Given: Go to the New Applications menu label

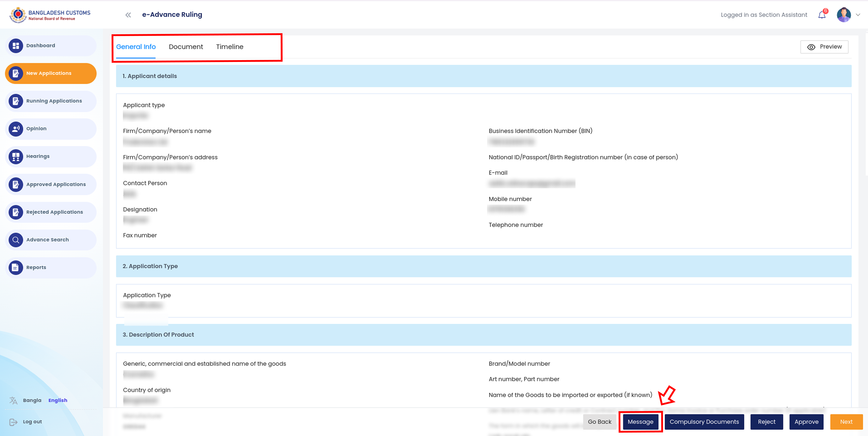Looking at the screenshot, I should [49, 73].
